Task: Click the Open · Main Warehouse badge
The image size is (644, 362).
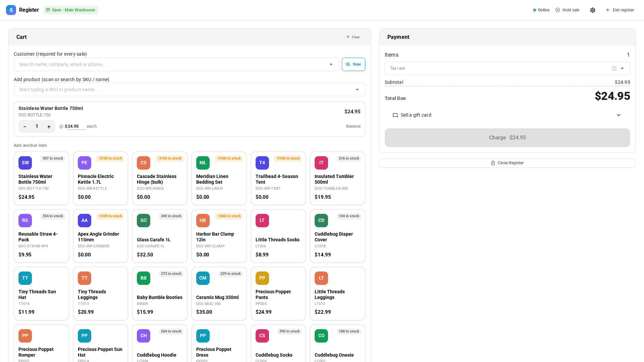Action: (x=71, y=10)
